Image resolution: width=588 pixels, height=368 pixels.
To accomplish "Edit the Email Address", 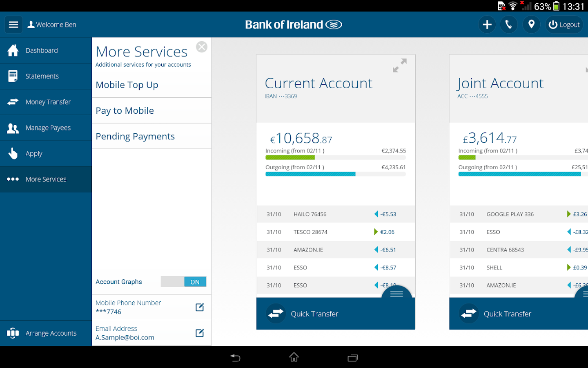I will [x=200, y=333].
